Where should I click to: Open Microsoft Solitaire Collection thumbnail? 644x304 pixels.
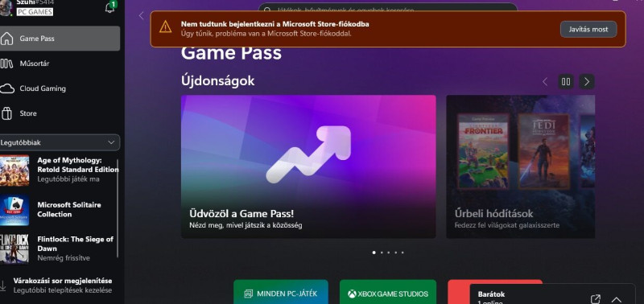tap(14, 210)
